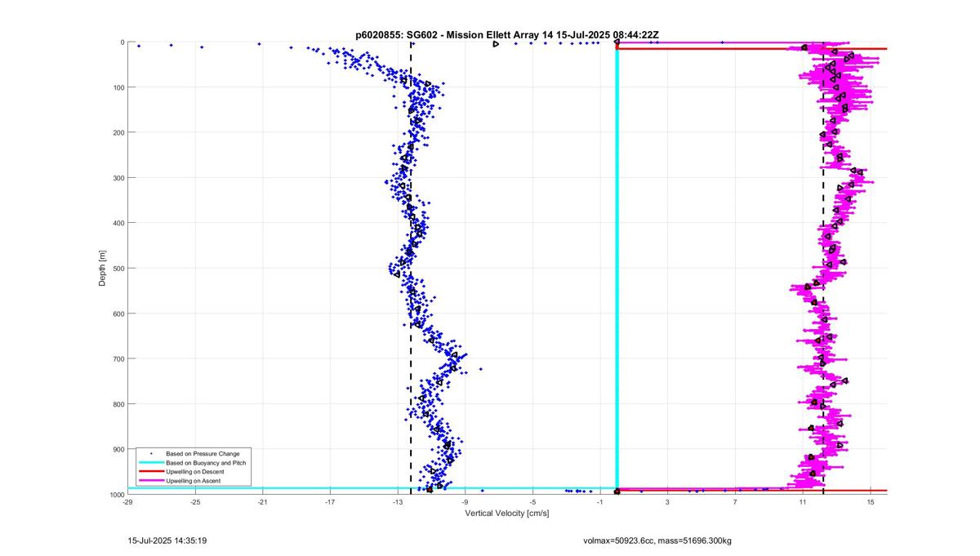Click x-axis tick label '-17'
This screenshot has height=556, width=980.
330,502
